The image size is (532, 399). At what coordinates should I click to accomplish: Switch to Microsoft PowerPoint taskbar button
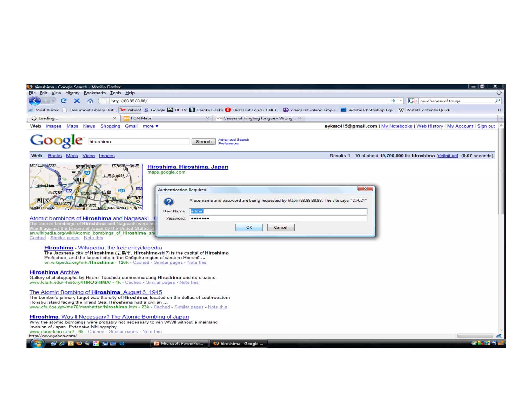(180, 343)
